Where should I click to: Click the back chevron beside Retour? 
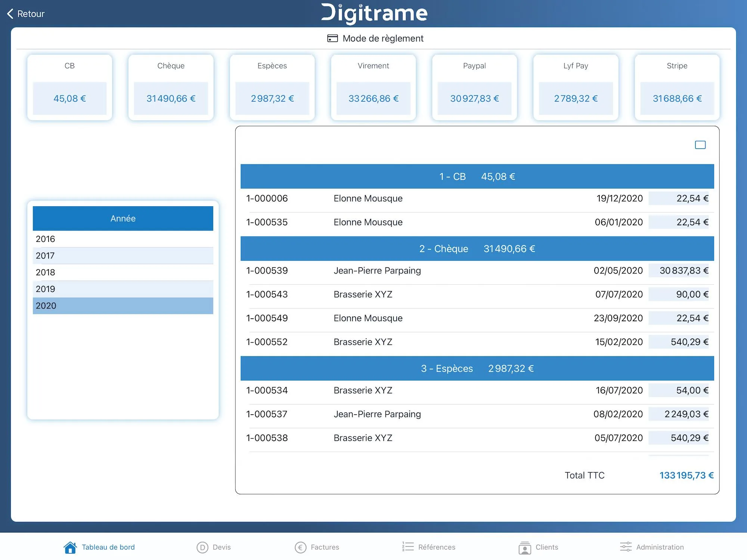coord(10,14)
